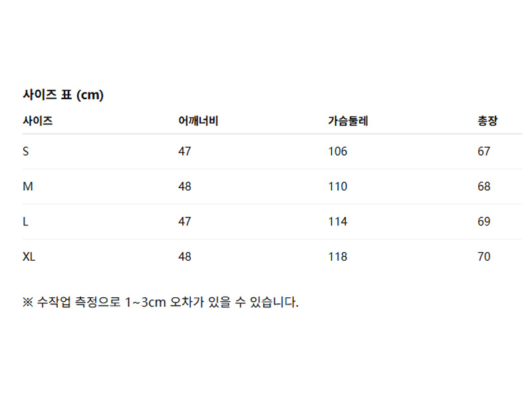Click chest value 106
The height and width of the screenshot is (399, 532).
point(338,152)
